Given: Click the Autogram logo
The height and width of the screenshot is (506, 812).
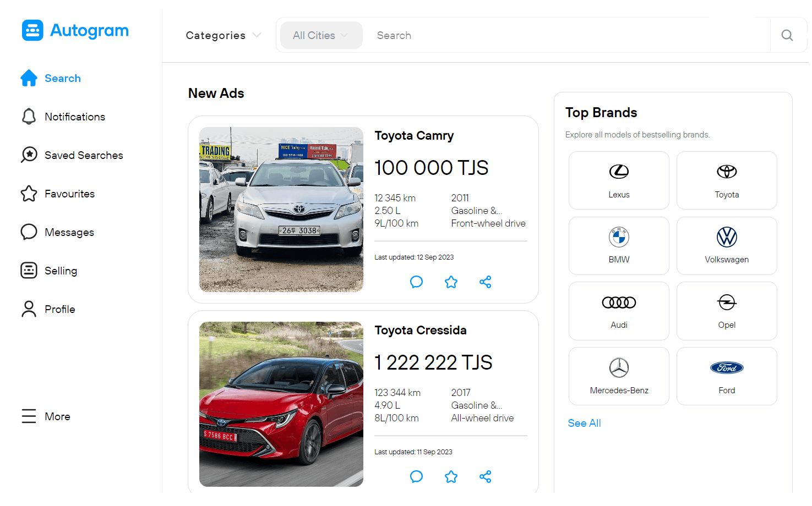Looking at the screenshot, I should click(75, 30).
